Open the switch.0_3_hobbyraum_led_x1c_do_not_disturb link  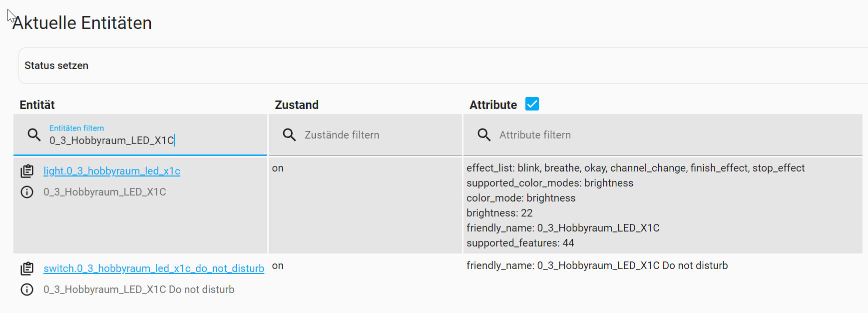point(154,268)
